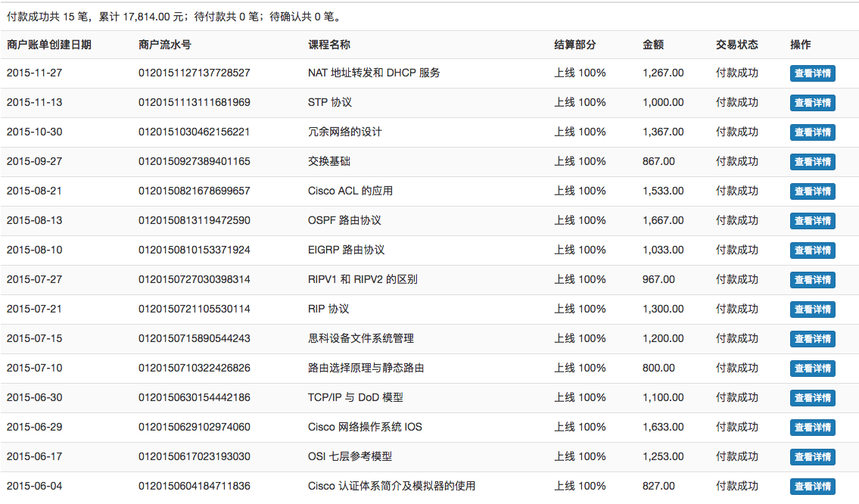This screenshot has height=504, width=859.
Task: Open details for OSI 七层参考模型
Action: [812, 458]
